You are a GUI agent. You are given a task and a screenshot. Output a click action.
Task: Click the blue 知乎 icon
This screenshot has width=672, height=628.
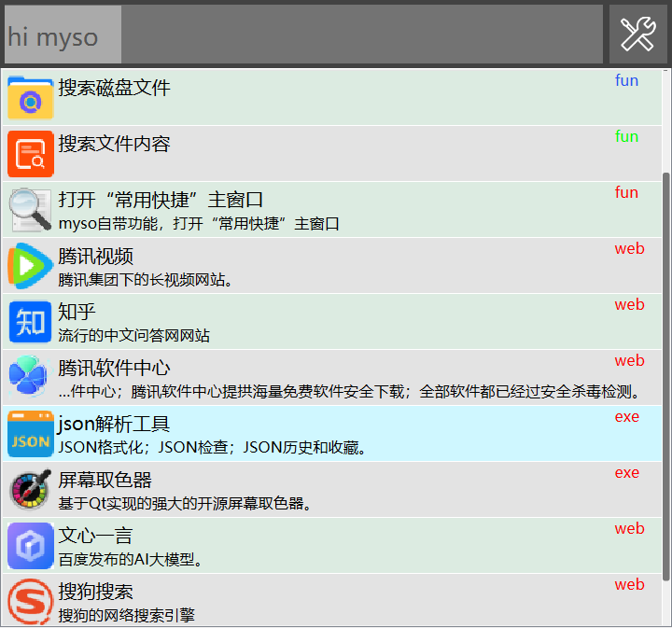click(31, 322)
